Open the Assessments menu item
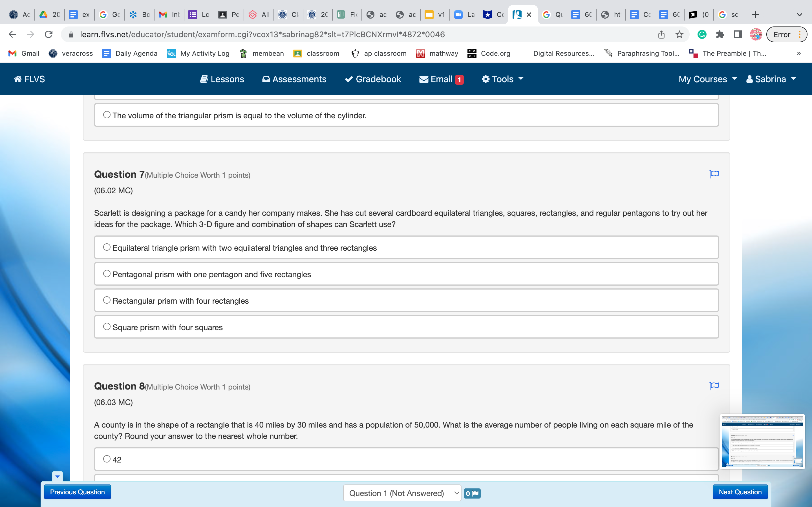Viewport: 812px width, 507px height. 294,79
